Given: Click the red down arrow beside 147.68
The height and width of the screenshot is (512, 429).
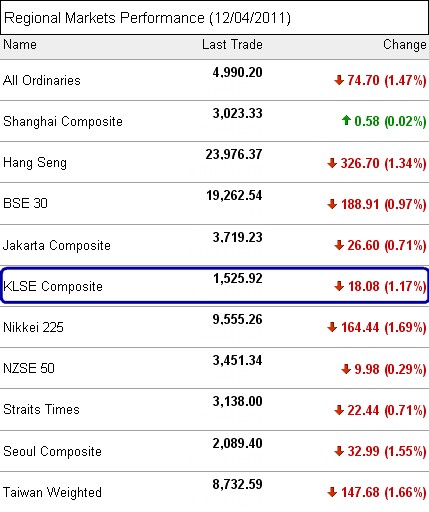Looking at the screenshot, I should [332, 492].
